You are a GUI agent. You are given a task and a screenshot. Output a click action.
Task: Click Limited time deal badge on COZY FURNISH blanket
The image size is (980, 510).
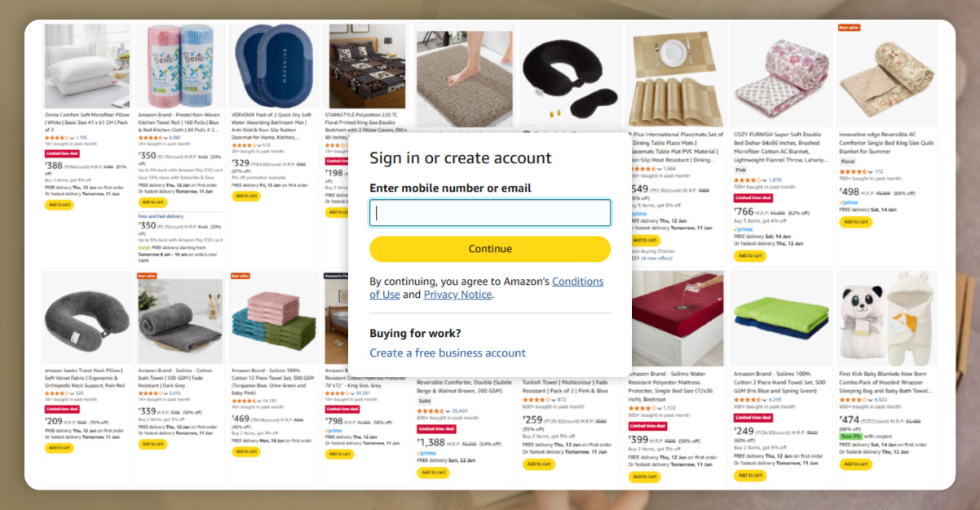pos(753,197)
